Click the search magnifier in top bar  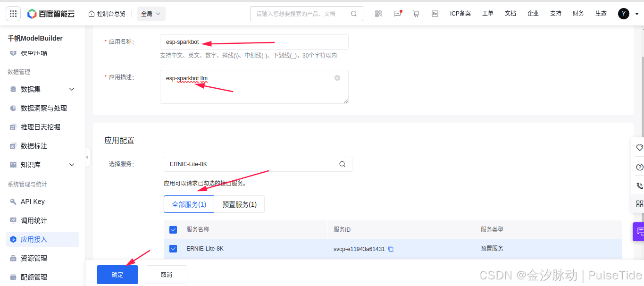tap(354, 14)
